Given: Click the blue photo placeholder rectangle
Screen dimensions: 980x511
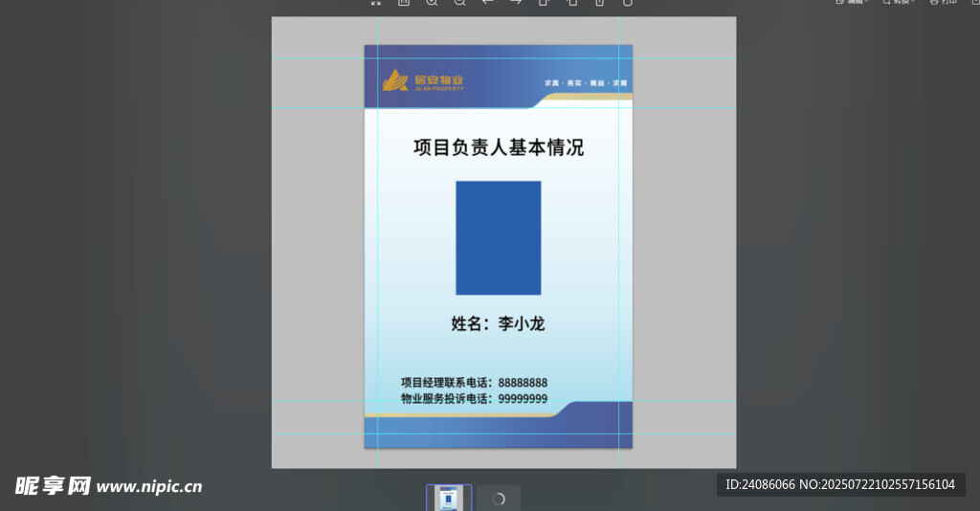Looking at the screenshot, I should click(498, 237).
